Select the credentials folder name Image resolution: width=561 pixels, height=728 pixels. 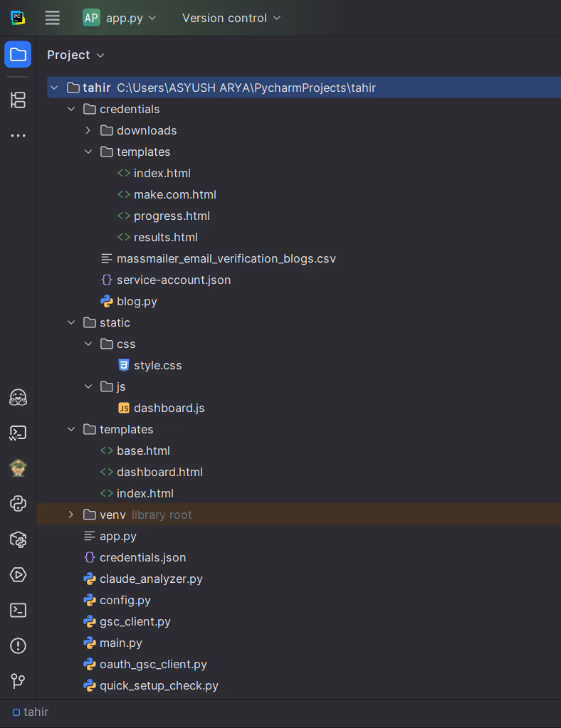click(130, 109)
